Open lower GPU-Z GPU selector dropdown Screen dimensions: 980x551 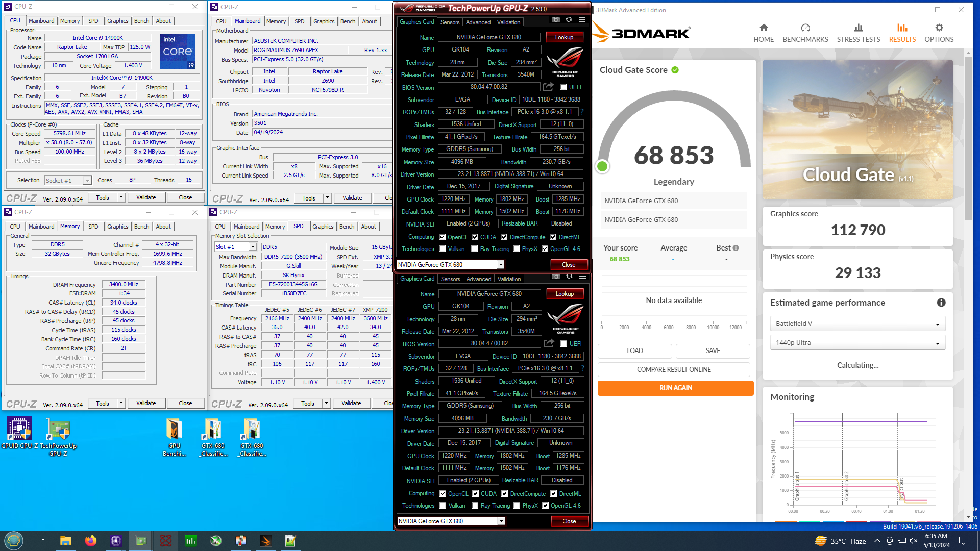click(x=501, y=521)
